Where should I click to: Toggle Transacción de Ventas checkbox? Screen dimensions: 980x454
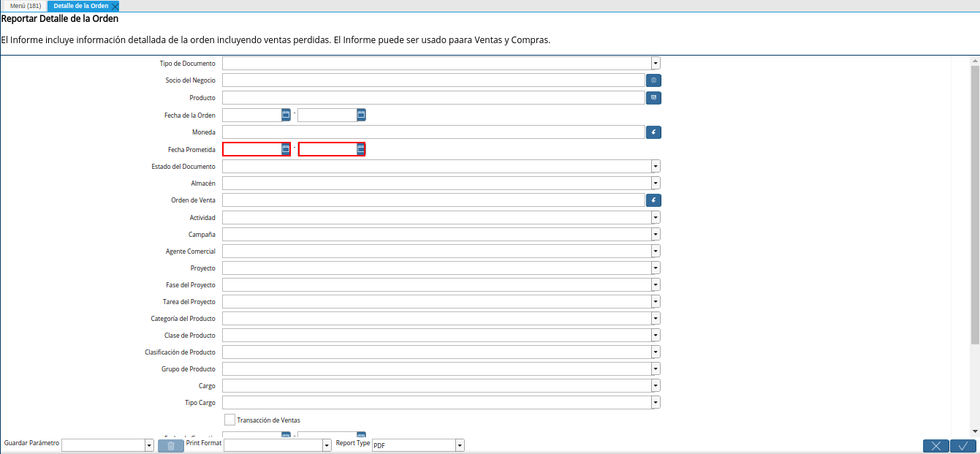click(x=229, y=420)
